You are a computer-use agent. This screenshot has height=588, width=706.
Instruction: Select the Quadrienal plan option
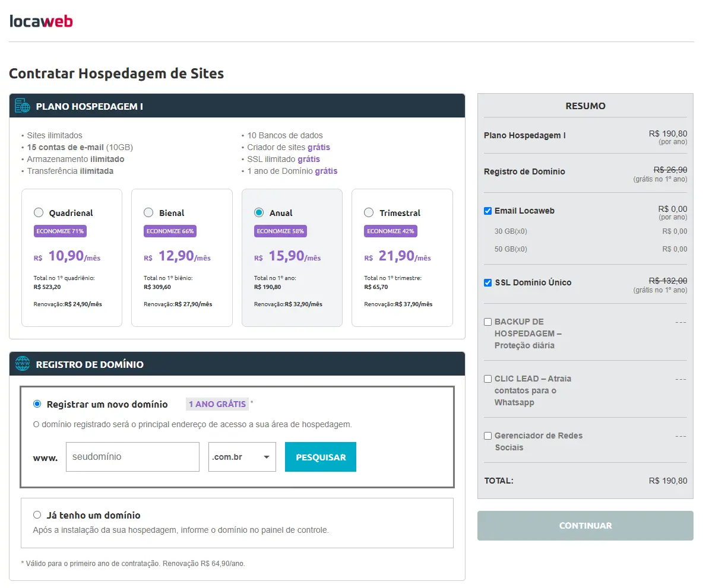[x=39, y=212]
